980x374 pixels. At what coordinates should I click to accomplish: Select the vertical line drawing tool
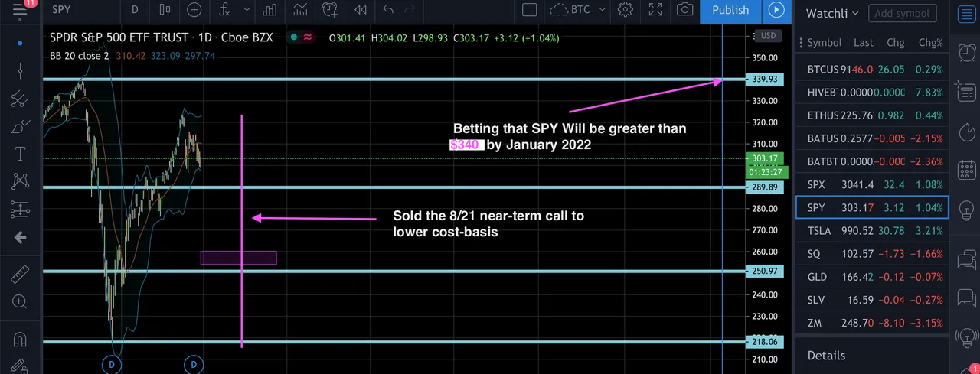point(20,71)
